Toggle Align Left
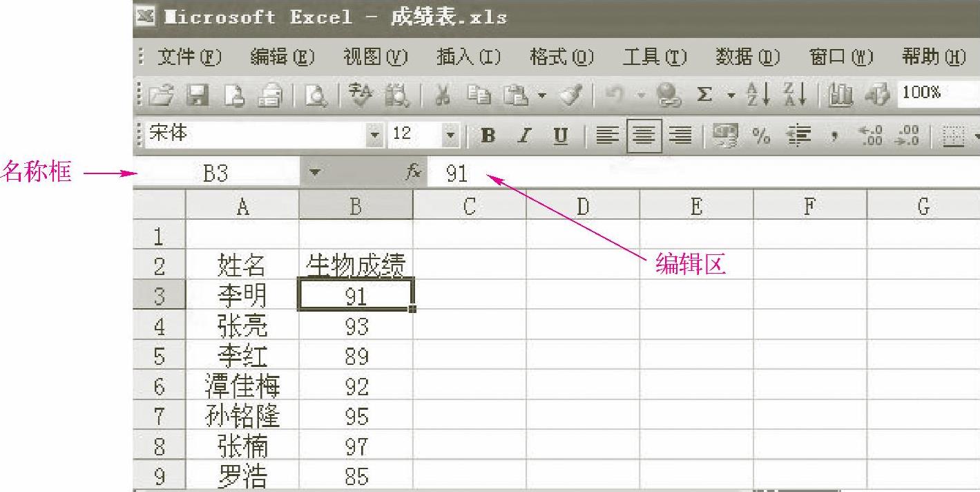The width and height of the screenshot is (980, 492). (x=608, y=134)
